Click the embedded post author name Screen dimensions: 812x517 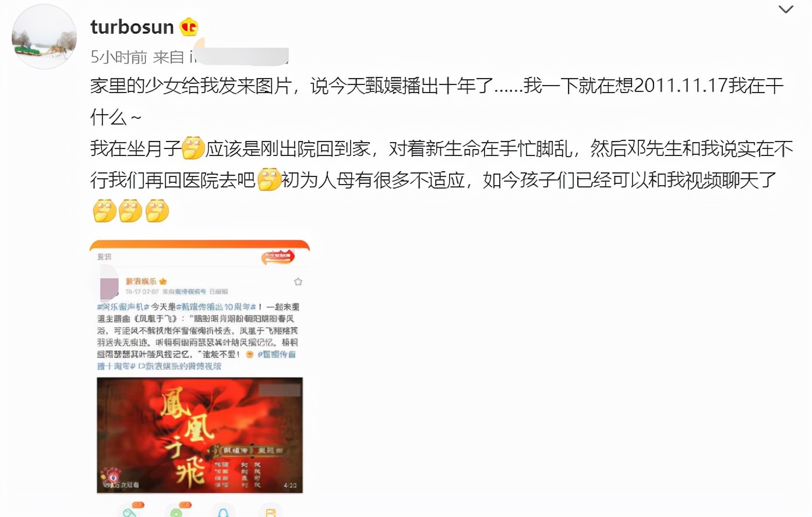point(142,281)
